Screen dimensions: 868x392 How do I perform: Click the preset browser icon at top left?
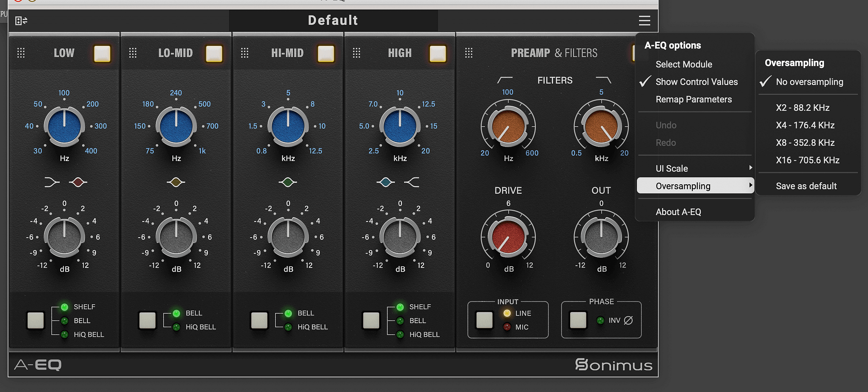(21, 21)
